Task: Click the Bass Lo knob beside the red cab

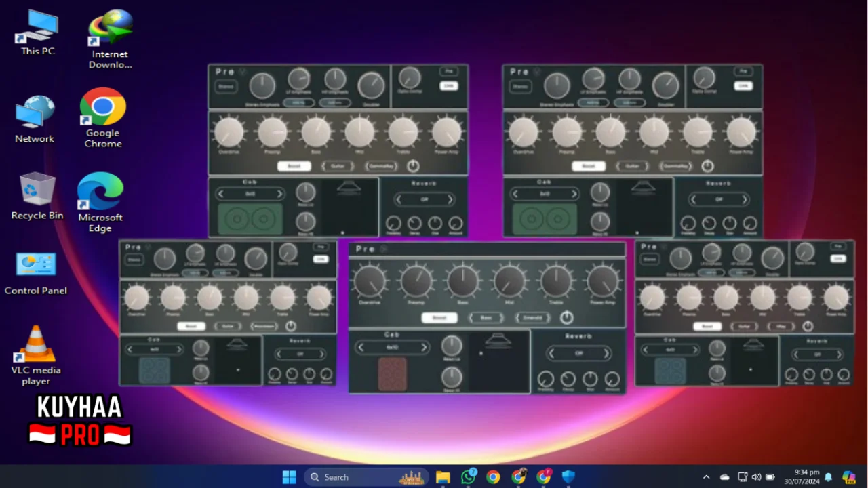Action: point(452,346)
